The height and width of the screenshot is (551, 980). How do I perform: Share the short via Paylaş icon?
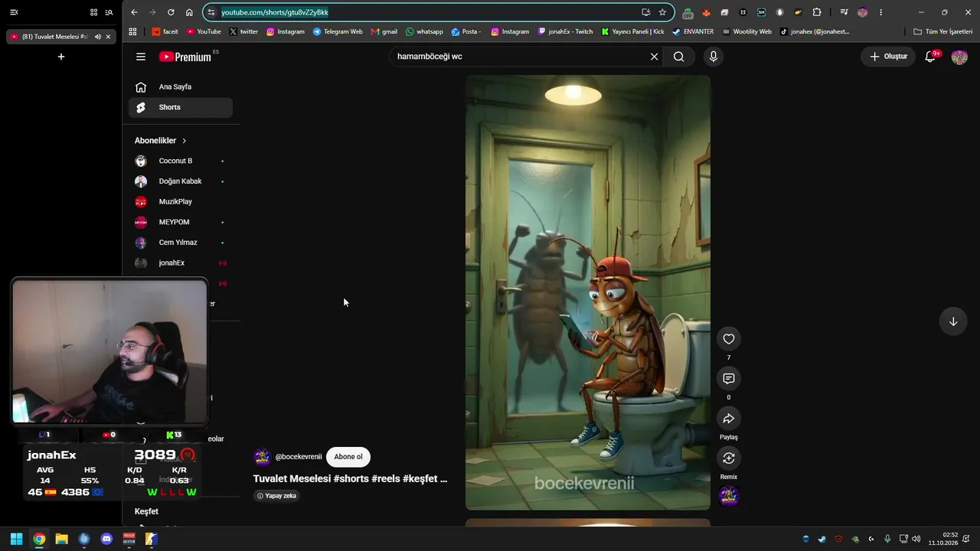[729, 419]
